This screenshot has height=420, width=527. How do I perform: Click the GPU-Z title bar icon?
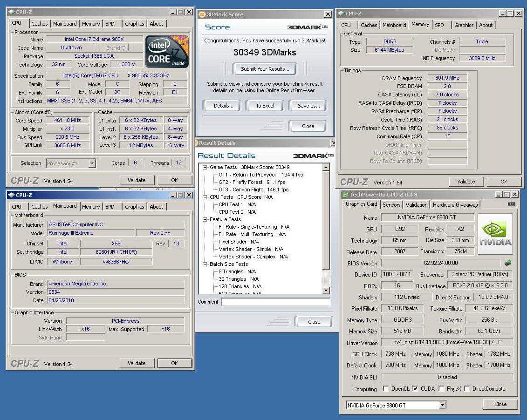pos(344,194)
